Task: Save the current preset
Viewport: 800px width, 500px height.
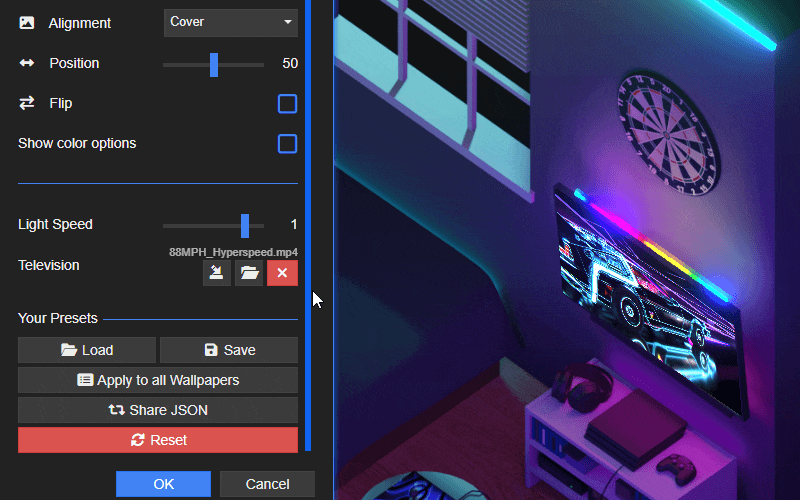Action: (229, 350)
